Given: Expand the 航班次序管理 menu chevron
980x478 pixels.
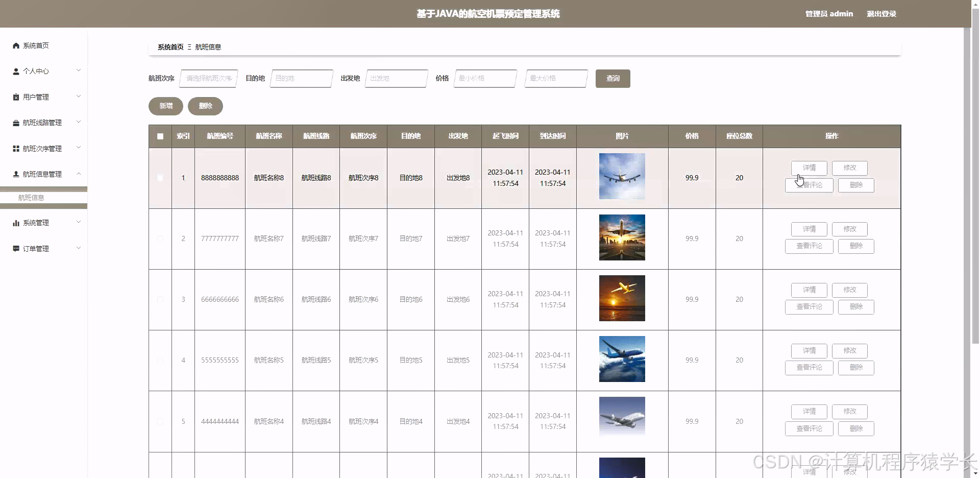Looking at the screenshot, I should click(79, 148).
